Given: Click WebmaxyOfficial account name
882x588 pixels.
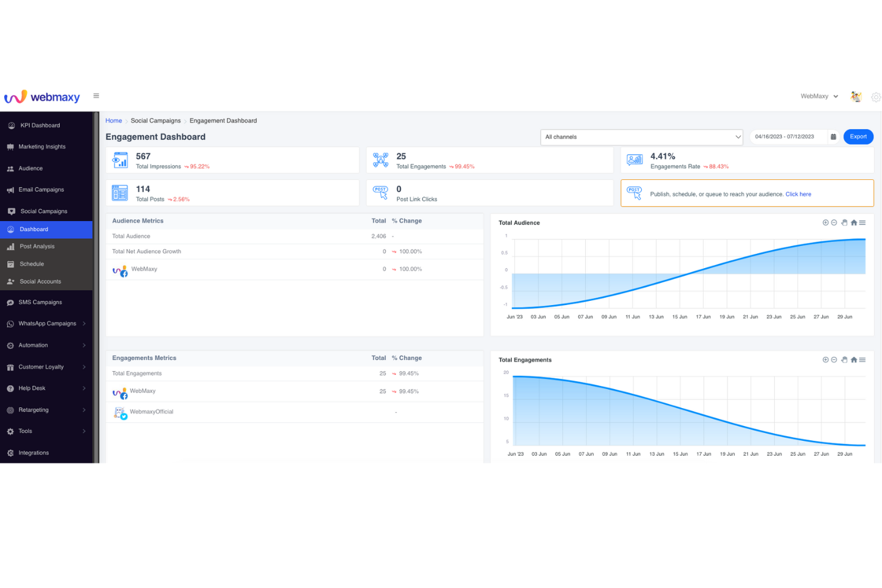Looking at the screenshot, I should pyautogui.click(x=151, y=412).
